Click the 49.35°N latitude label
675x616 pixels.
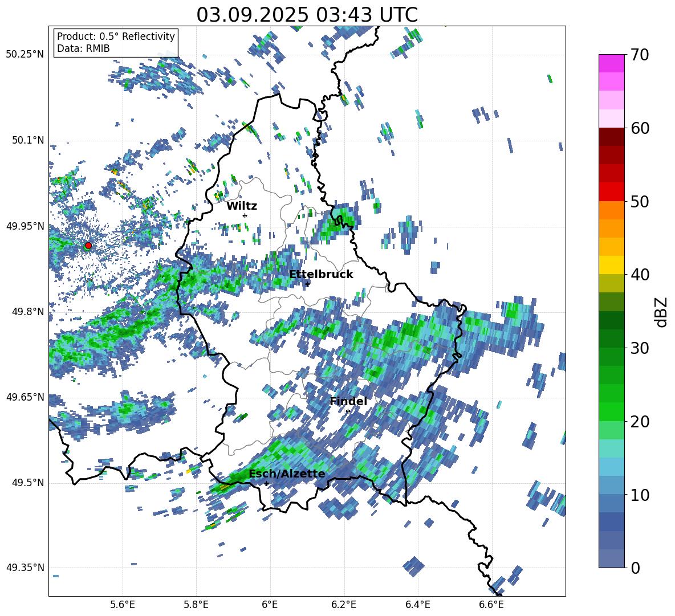pyautogui.click(x=25, y=568)
